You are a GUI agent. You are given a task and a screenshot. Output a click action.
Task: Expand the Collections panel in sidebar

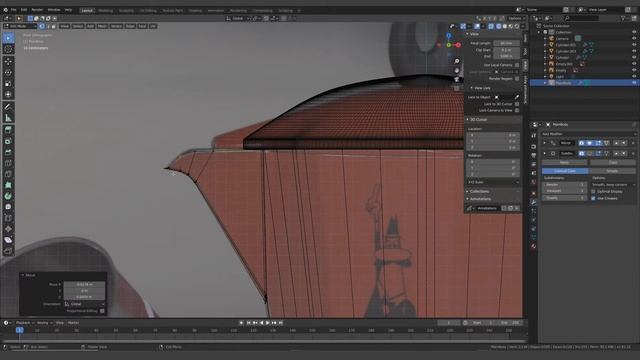(468, 191)
